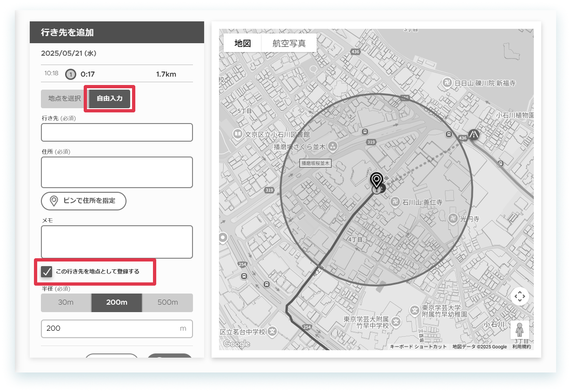Click the road warning marker icon on map
The width and height of the screenshot is (571, 392).
[474, 135]
